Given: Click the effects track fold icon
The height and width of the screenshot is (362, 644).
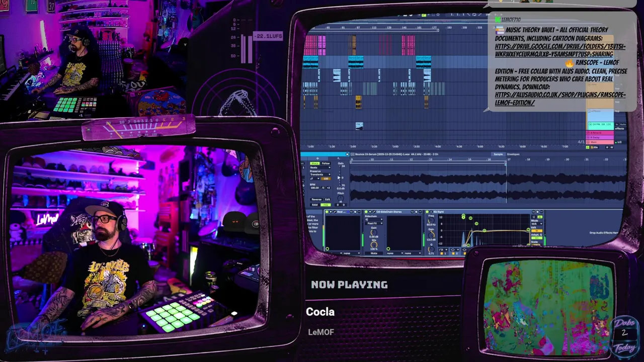Looking at the screenshot, I should tap(589, 111).
